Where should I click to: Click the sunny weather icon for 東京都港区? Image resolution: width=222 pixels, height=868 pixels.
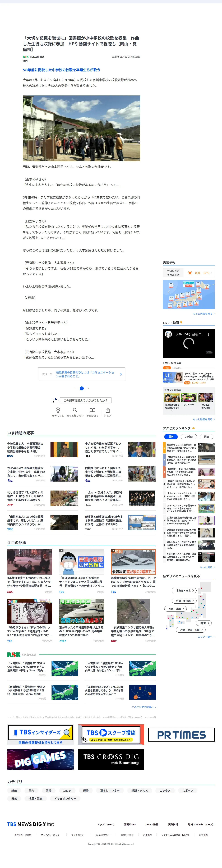coord(190,273)
